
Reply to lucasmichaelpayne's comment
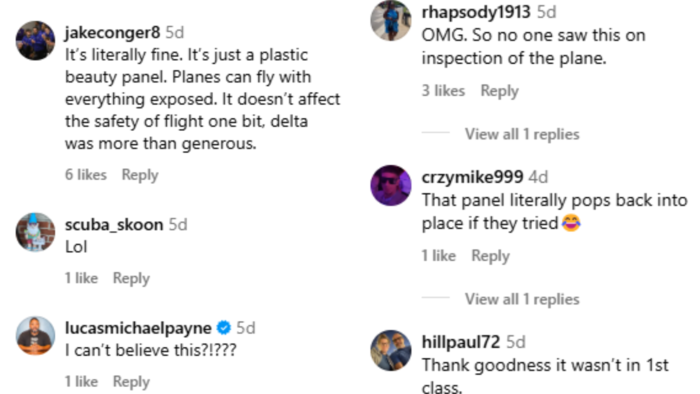pyautogui.click(x=131, y=382)
